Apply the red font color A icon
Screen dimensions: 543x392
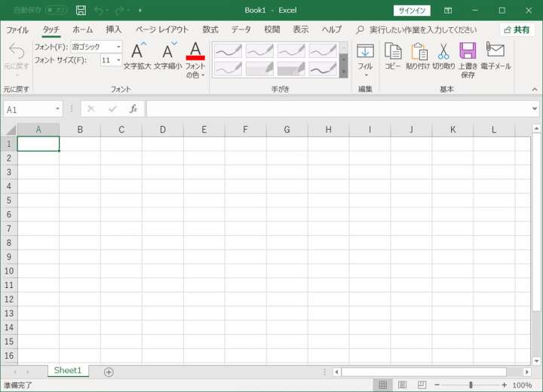(195, 51)
